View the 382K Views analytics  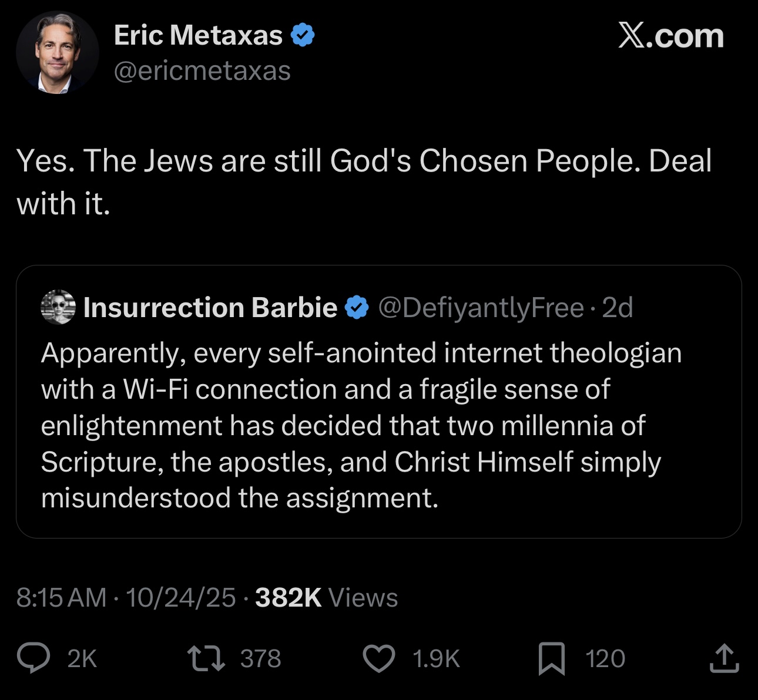326,598
